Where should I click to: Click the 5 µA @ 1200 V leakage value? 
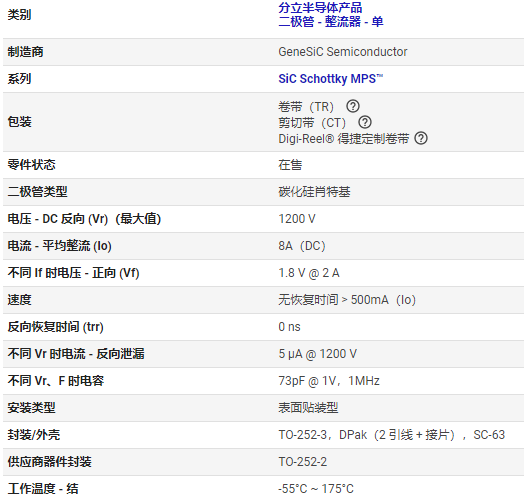click(317, 354)
